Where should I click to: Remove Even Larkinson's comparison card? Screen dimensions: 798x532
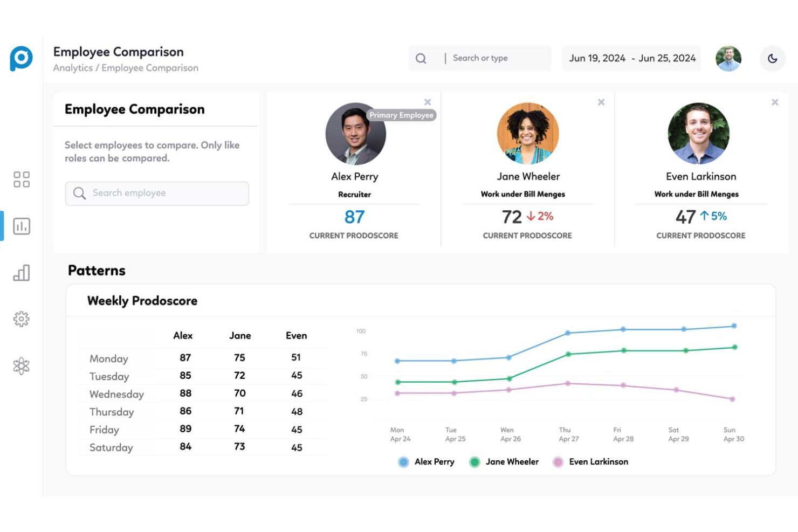(775, 102)
